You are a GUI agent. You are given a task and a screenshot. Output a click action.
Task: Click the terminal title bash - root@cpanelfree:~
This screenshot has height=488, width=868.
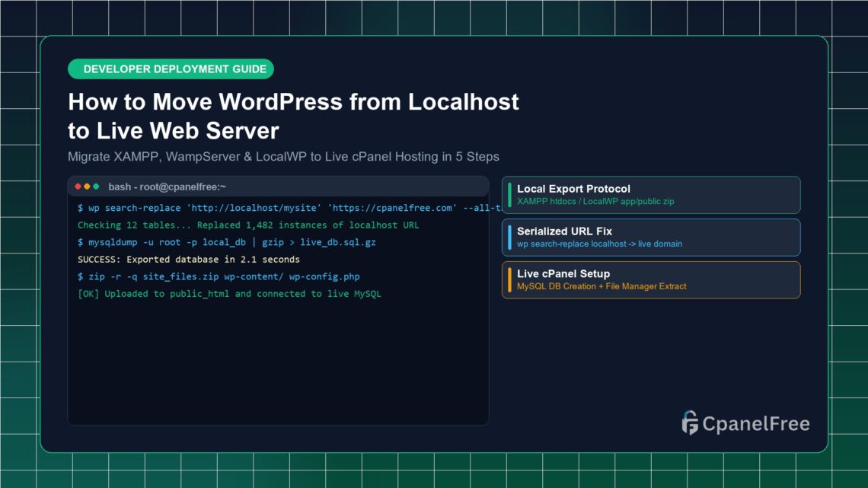tap(168, 187)
